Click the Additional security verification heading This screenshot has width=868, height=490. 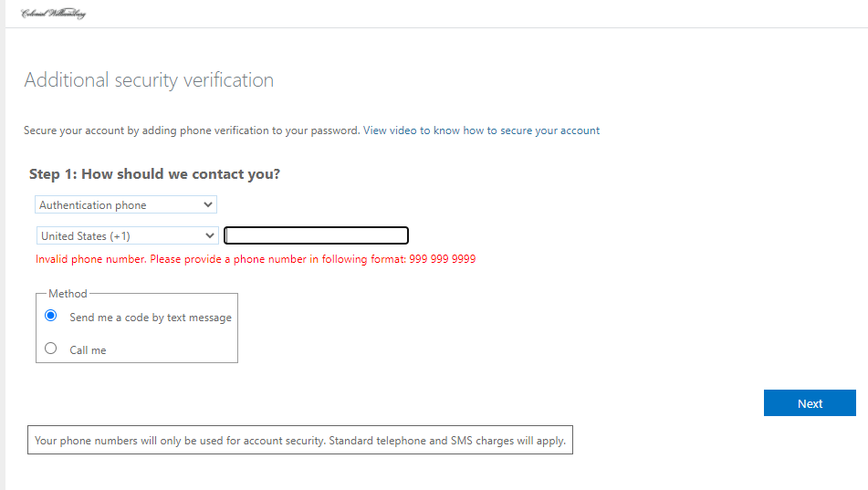click(x=149, y=80)
